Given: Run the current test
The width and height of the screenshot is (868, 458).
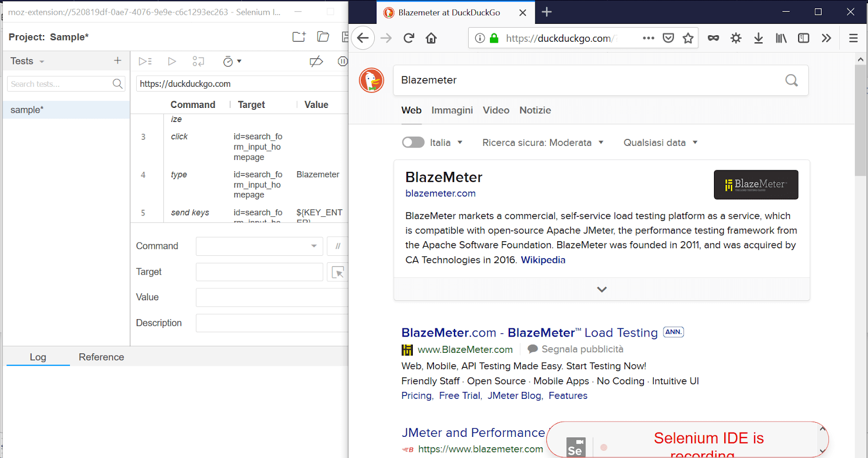Looking at the screenshot, I should pos(172,61).
